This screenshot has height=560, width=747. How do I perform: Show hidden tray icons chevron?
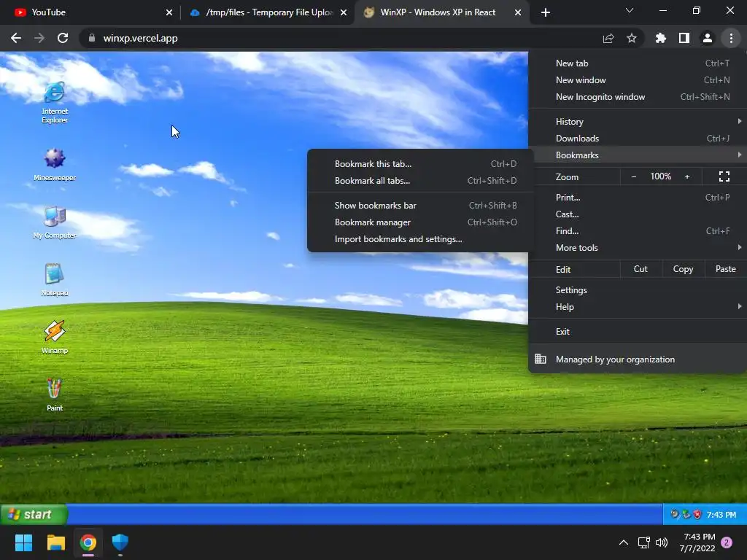click(623, 542)
